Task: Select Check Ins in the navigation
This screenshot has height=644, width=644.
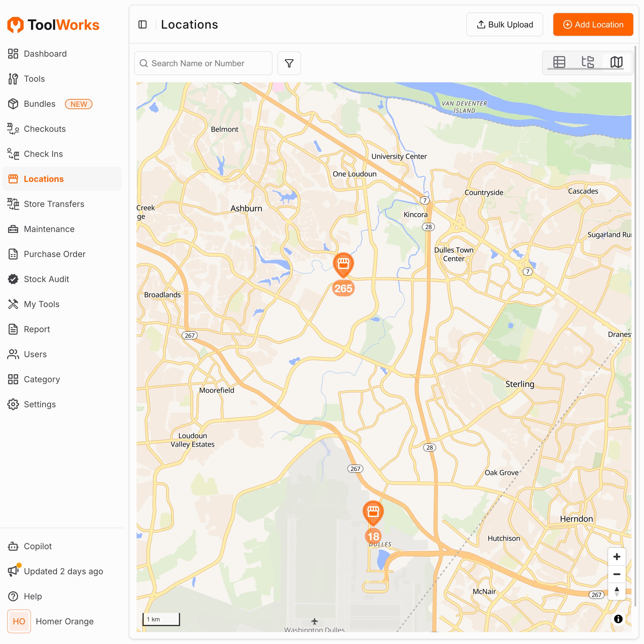Action: pyautogui.click(x=43, y=154)
